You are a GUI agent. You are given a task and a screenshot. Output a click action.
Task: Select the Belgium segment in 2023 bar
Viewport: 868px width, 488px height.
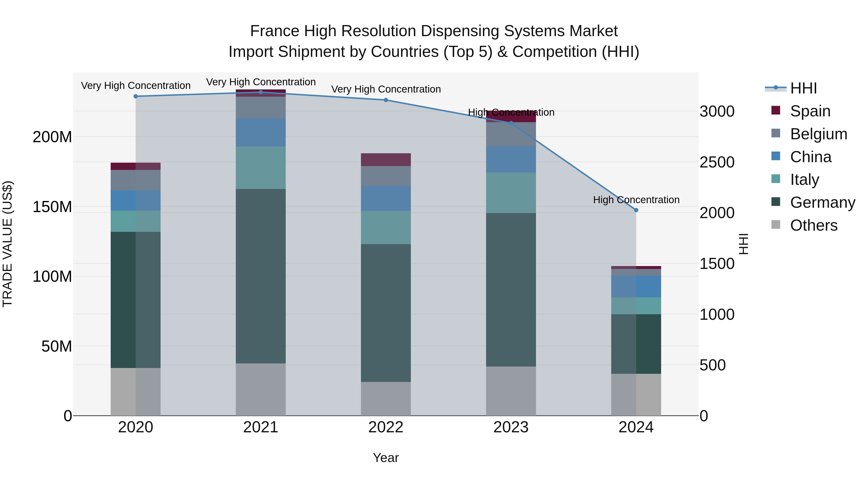click(511, 134)
